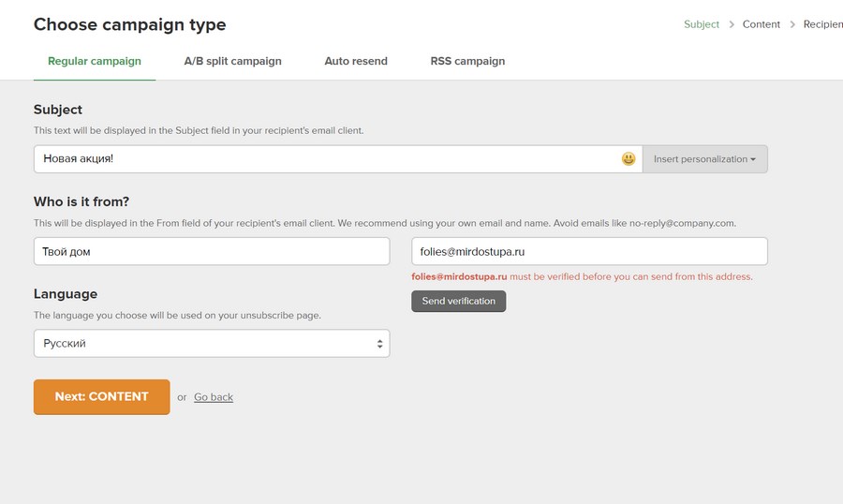Click the chevron arrow after Content breadcrumb
The width and height of the screenshot is (843, 504).
click(792, 24)
